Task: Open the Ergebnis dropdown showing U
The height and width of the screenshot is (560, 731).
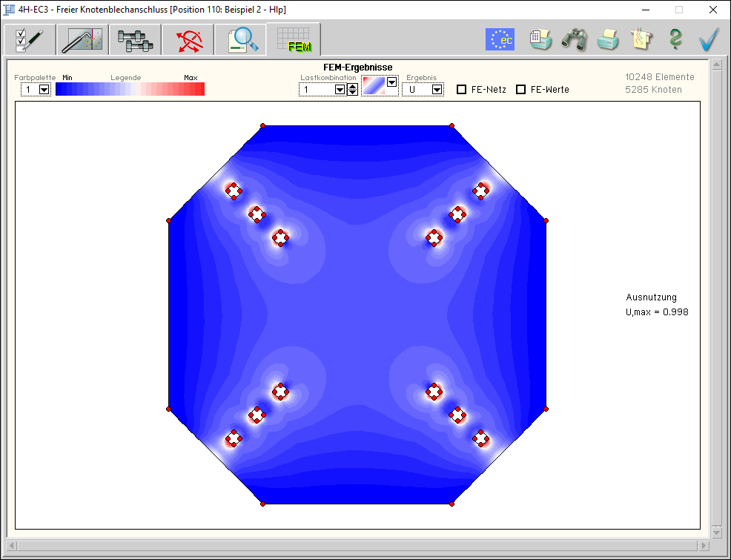Action: pos(437,90)
